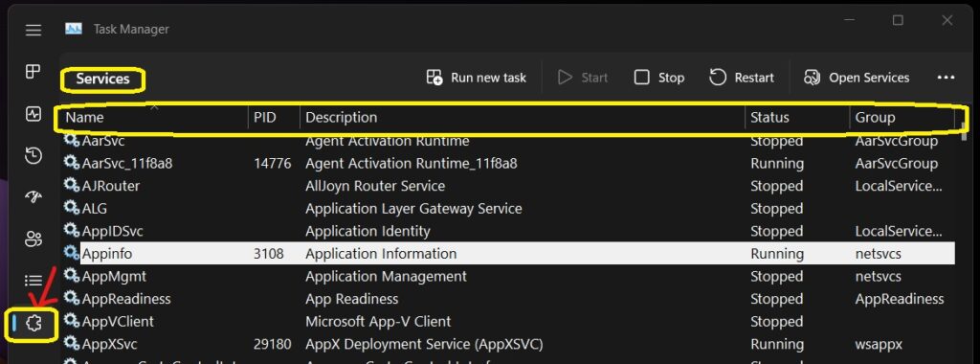Click 'Application Layer Gateway Service' description

tap(413, 208)
